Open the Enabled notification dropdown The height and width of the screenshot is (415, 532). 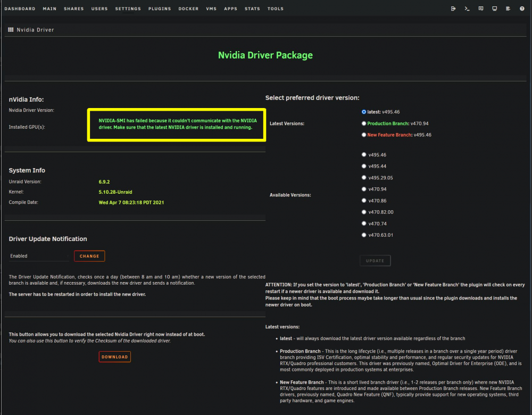pos(39,256)
